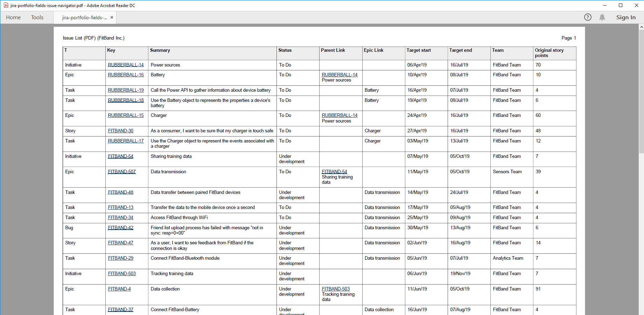The width and height of the screenshot is (644, 315).
Task: Open the FITBAND-30 issue link
Action: [120, 131]
